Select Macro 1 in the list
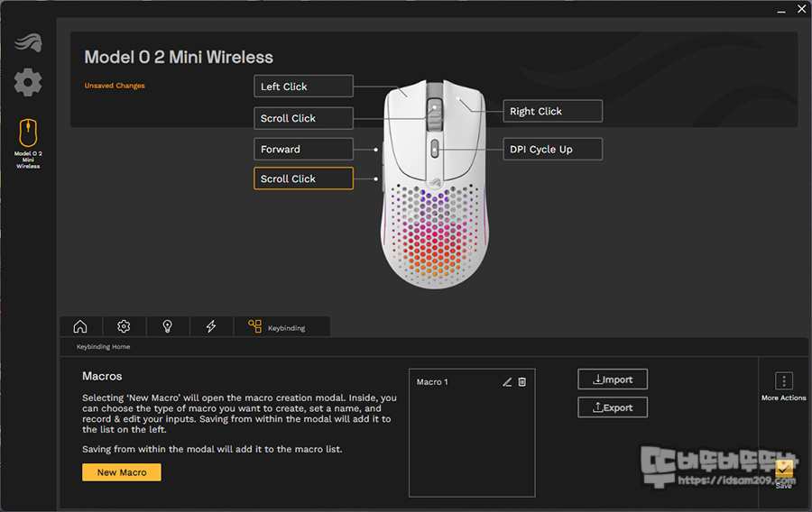812x512 pixels. [x=432, y=381]
